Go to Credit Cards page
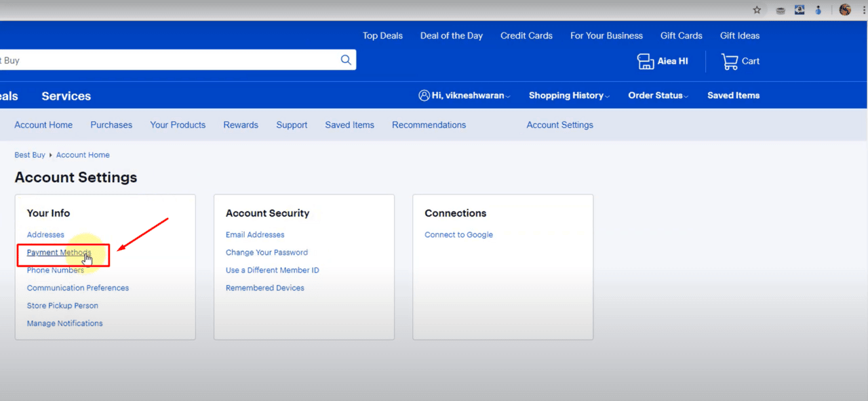Viewport: 868px width, 401px height. pos(526,36)
